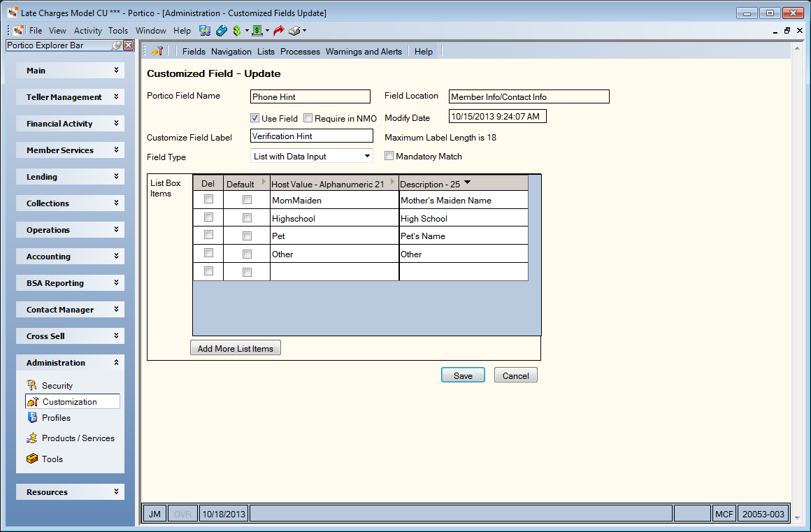
Task: Check Del box for Pet row
Action: (x=208, y=235)
